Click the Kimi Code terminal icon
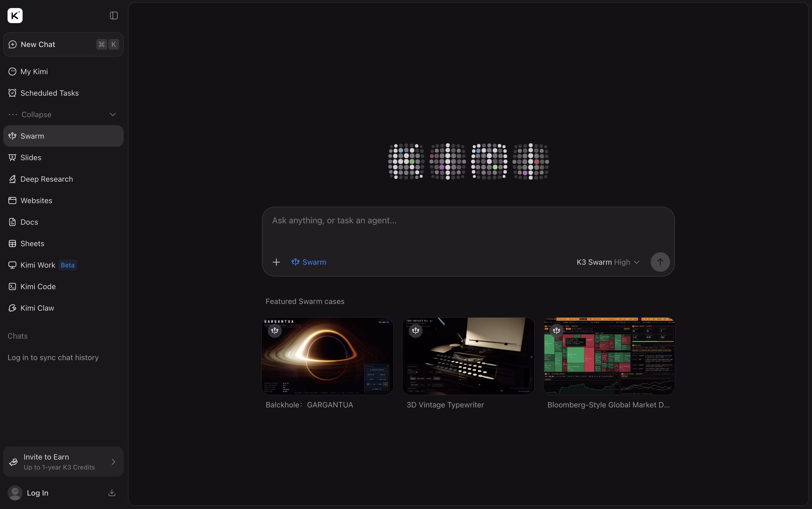Image resolution: width=812 pixels, height=509 pixels. click(x=12, y=286)
